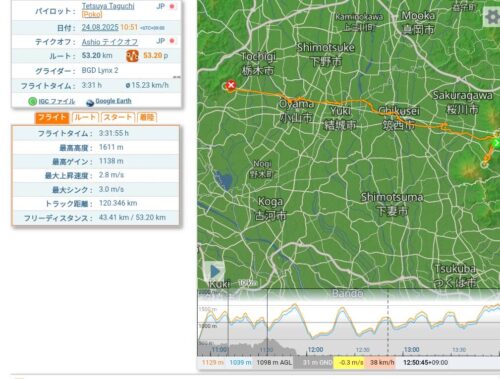500x379 pixels.
Task: Open the map settings gear icon
Action: click(492, 17)
